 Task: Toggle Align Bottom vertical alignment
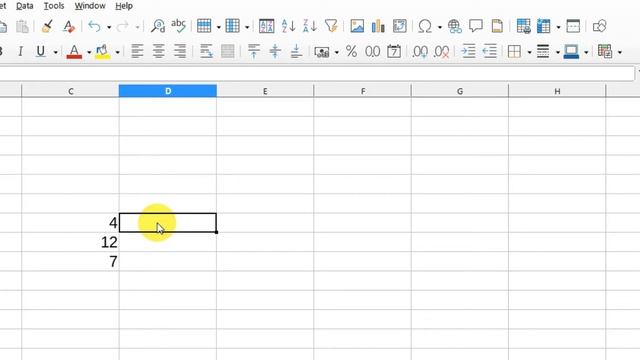tap(296, 51)
